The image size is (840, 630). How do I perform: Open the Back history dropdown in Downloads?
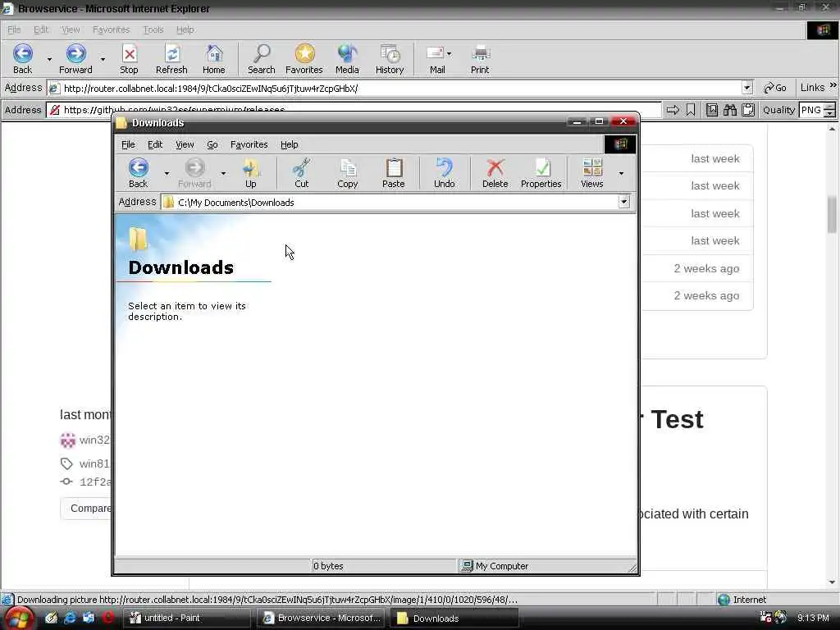click(167, 173)
